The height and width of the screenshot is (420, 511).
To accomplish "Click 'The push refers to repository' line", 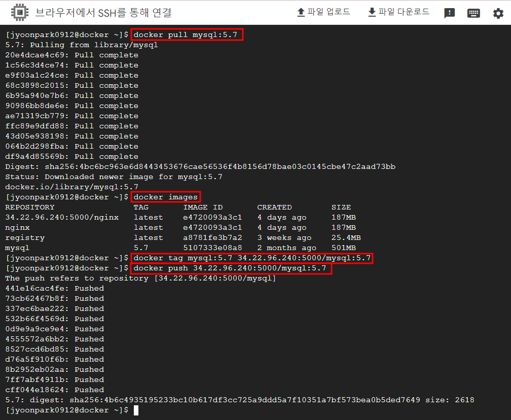I will click(x=141, y=278).
